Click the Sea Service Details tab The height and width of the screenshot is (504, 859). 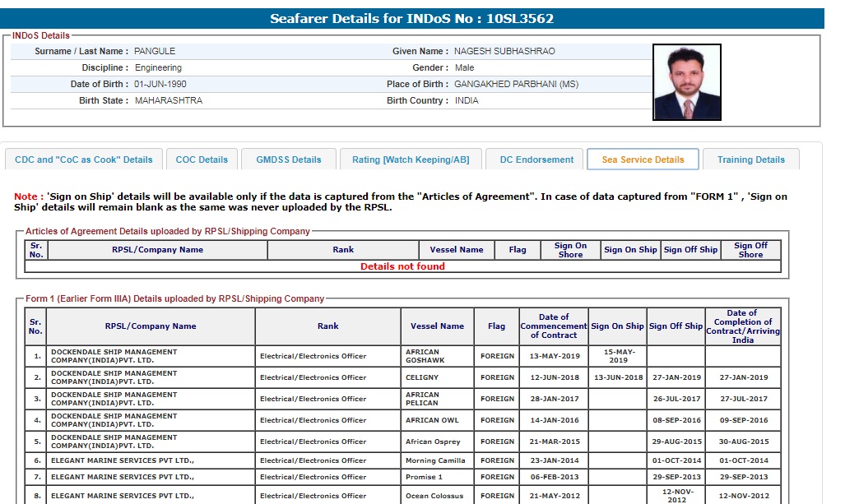[x=643, y=160]
